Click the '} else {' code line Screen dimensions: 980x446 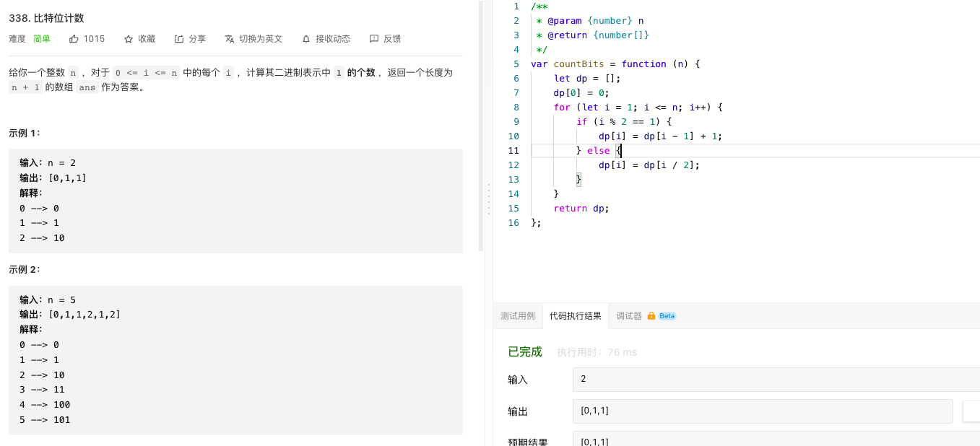pos(599,151)
